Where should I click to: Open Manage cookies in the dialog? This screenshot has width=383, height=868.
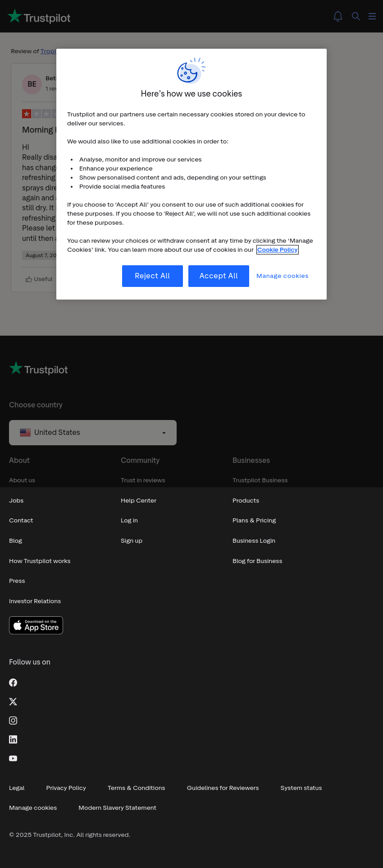[x=283, y=276]
